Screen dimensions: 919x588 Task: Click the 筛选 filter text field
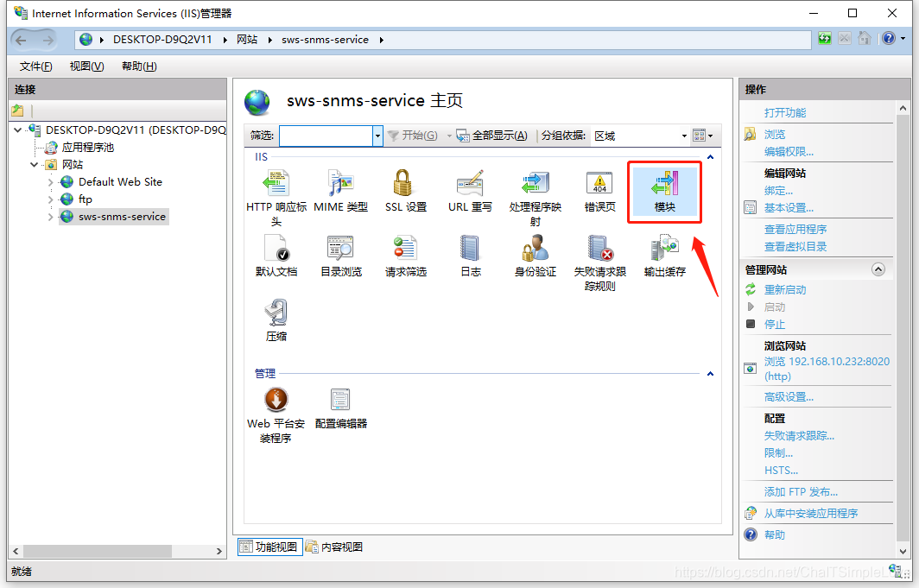tap(326, 136)
